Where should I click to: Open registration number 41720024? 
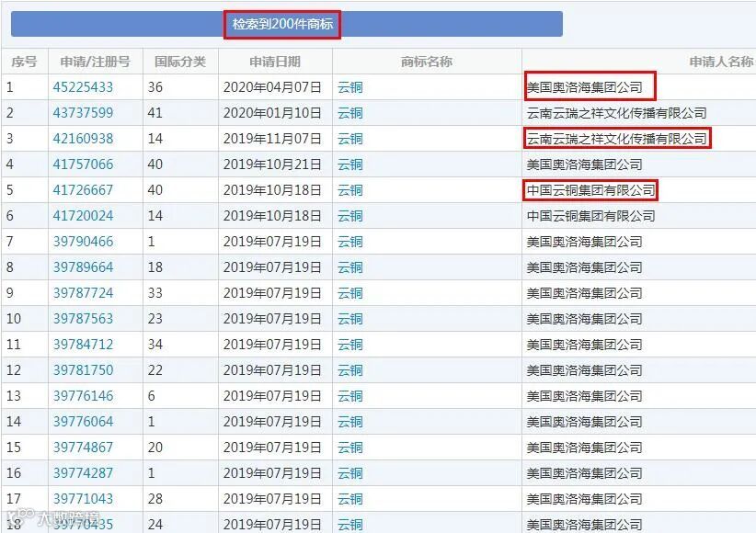click(x=83, y=216)
